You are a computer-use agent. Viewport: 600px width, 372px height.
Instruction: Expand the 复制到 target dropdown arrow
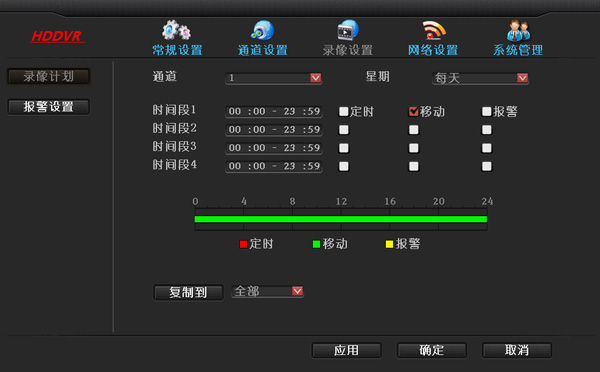[x=297, y=291]
